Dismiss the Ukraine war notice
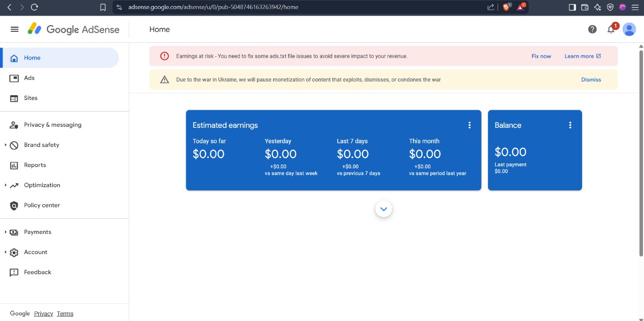Screen dimensions: 644x321 click(591, 79)
